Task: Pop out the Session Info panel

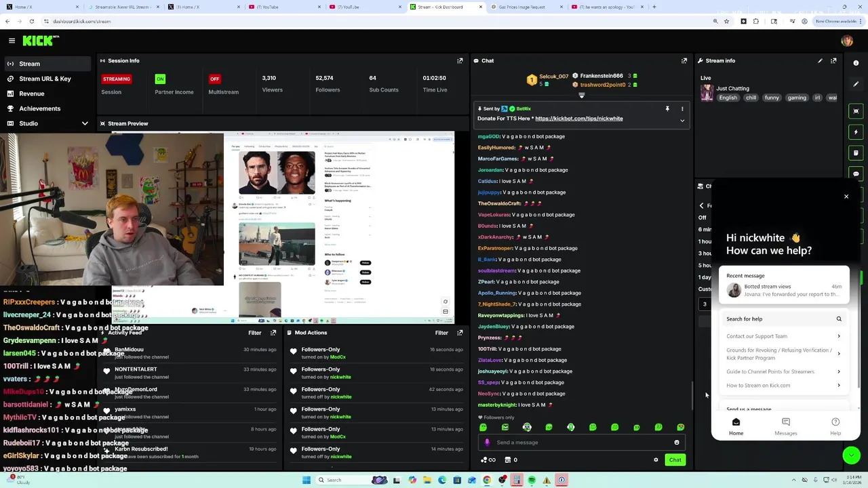Action: point(460,61)
